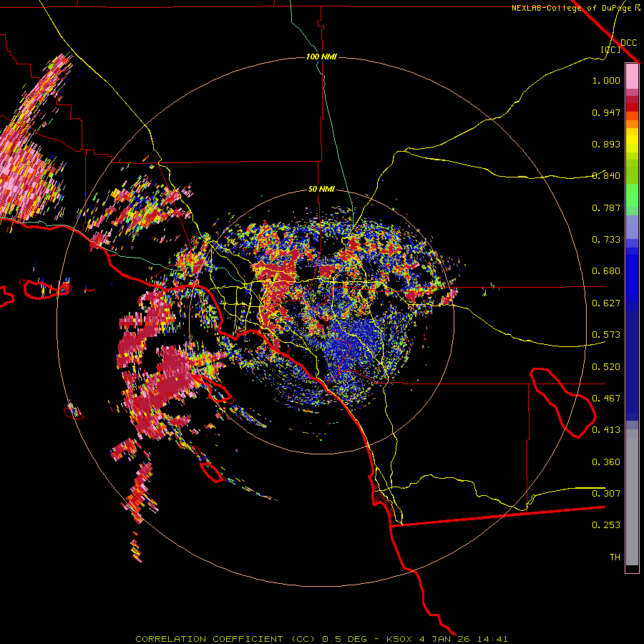Screen dimensions: 644x644
Task: Click the 100 NMI range ring label
Action: (x=321, y=57)
